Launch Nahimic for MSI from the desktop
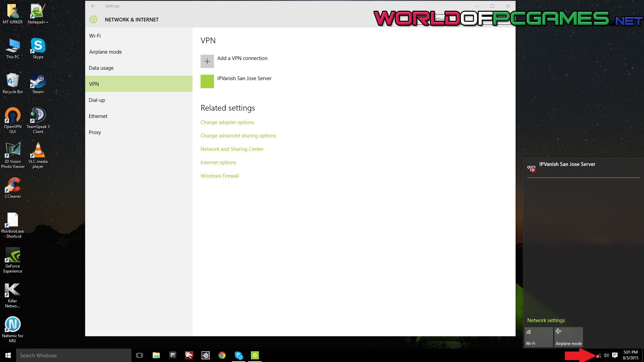Viewport: 644px width, 362px height. (13, 330)
